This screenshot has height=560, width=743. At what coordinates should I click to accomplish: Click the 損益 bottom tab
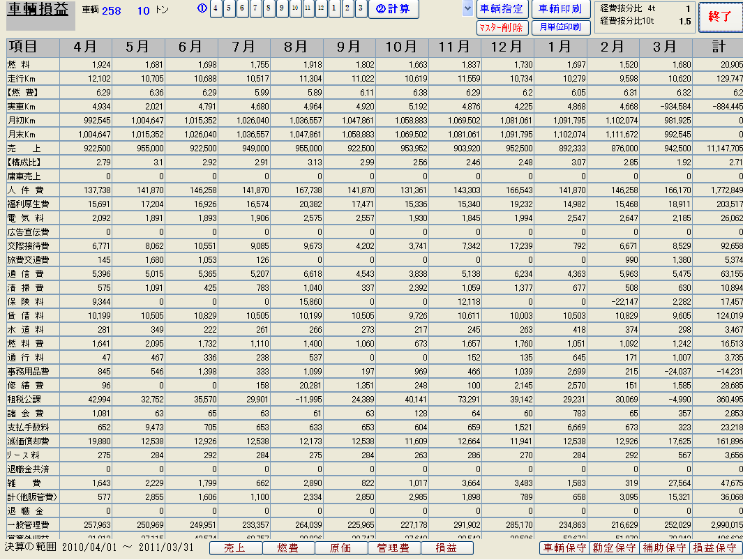tap(446, 548)
